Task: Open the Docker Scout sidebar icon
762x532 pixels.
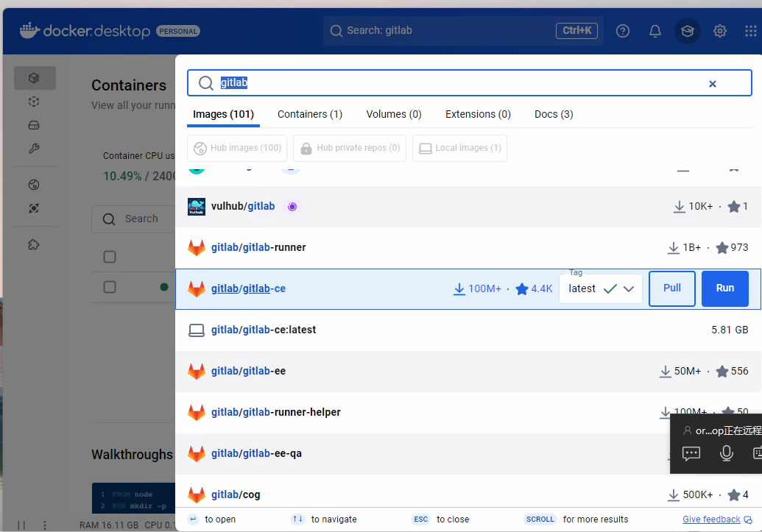Action: click(34, 208)
